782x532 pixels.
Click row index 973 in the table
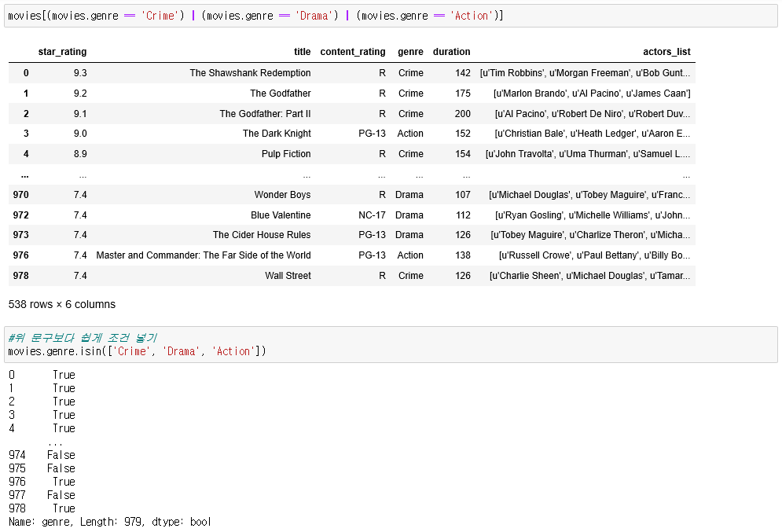[21, 235]
